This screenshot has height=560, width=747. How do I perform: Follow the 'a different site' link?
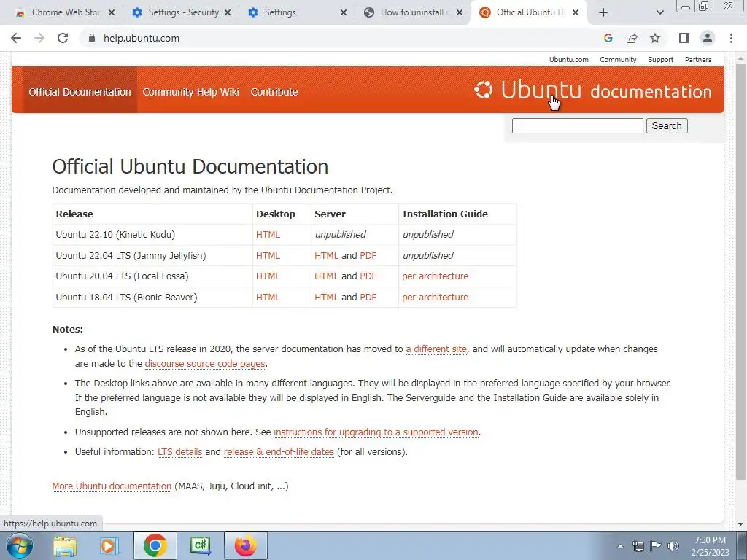coord(436,349)
